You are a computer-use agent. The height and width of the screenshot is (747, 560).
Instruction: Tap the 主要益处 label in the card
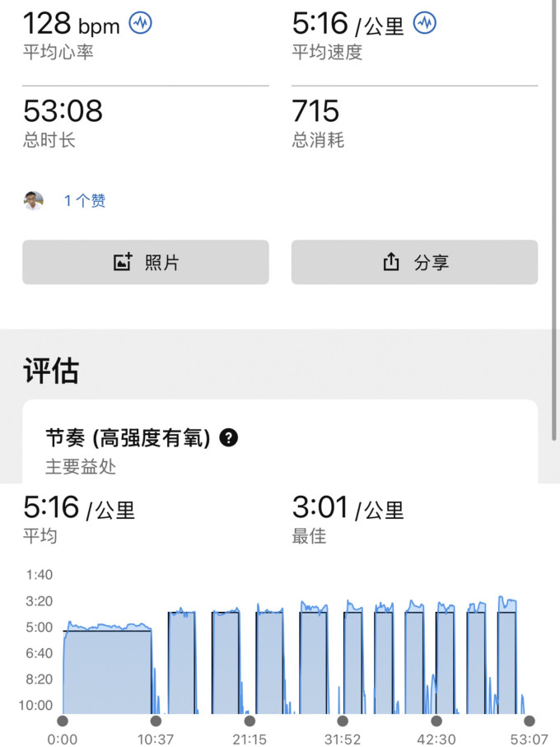(81, 467)
